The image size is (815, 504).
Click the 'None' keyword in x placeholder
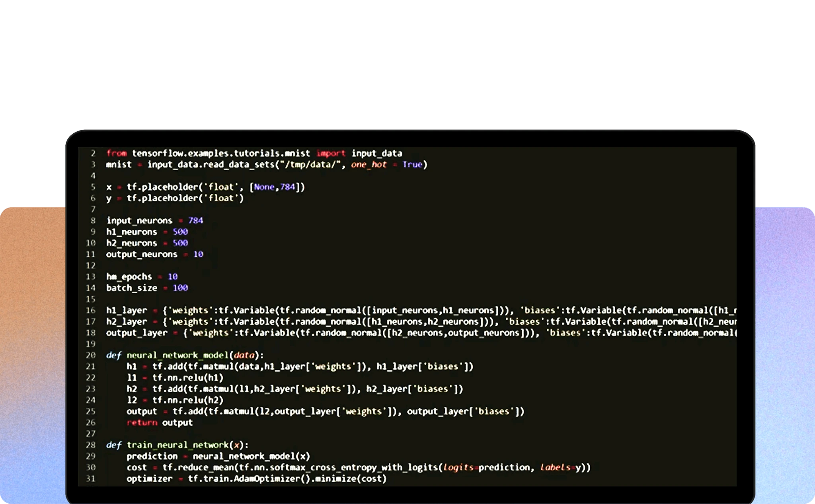264,187
